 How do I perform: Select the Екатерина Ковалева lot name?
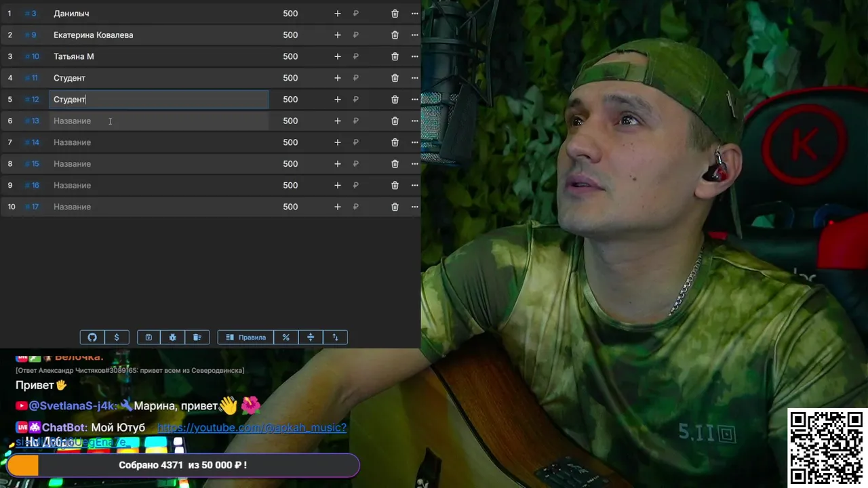(94, 35)
